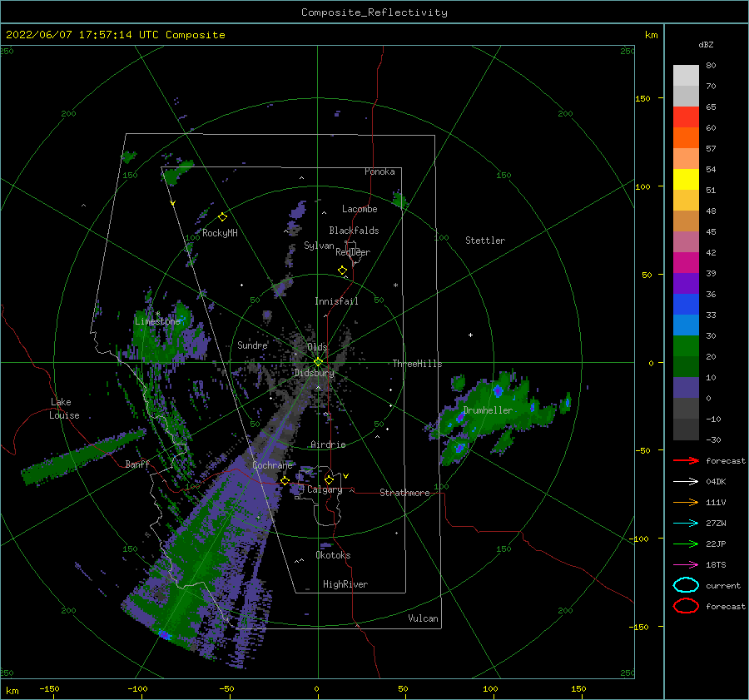Screen dimensions: 749x700
Task: Select the magenta 39–42 dBZ color swatch
Action: point(686,263)
